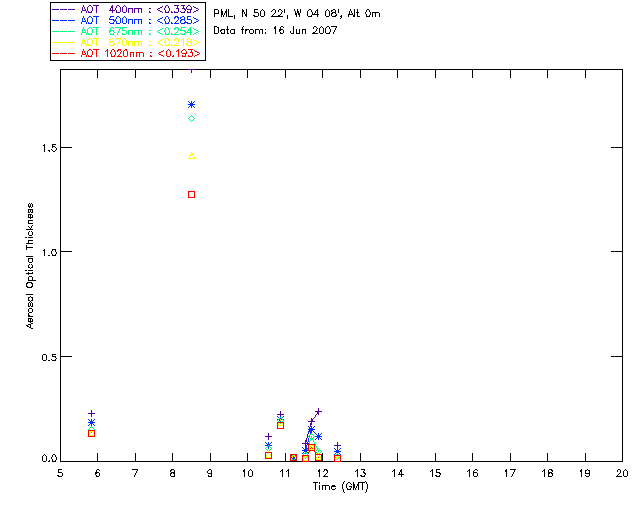Click the 'Aerosol Optical Thickness' axis label
Viewport: 640px width, 512px height.
coord(30,266)
